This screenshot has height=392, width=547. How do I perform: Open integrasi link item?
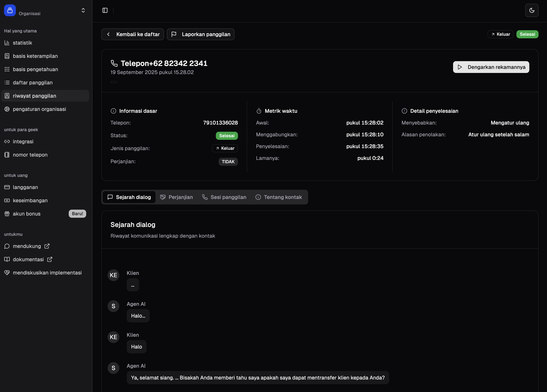23,142
